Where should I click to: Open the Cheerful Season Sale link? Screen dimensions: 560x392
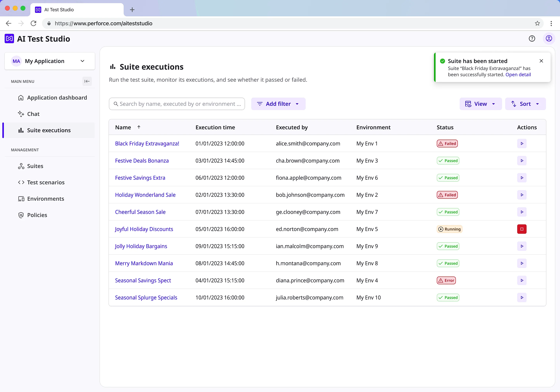[x=140, y=212]
